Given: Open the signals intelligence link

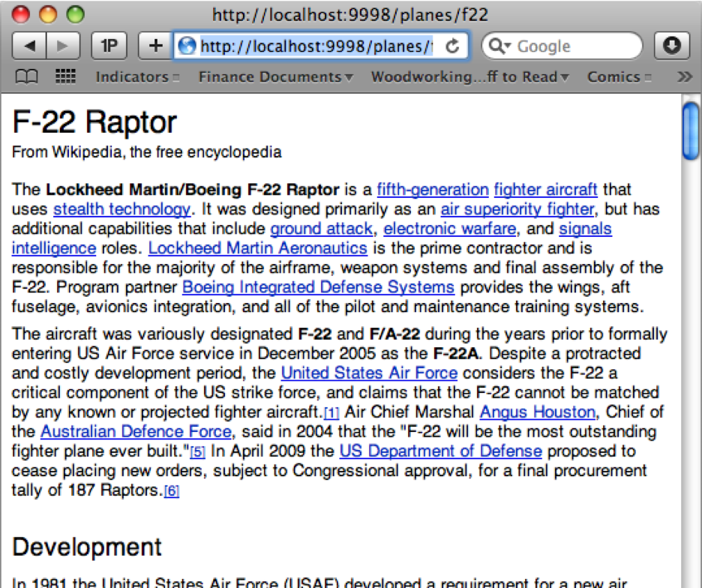Looking at the screenshot, I should (x=585, y=229).
